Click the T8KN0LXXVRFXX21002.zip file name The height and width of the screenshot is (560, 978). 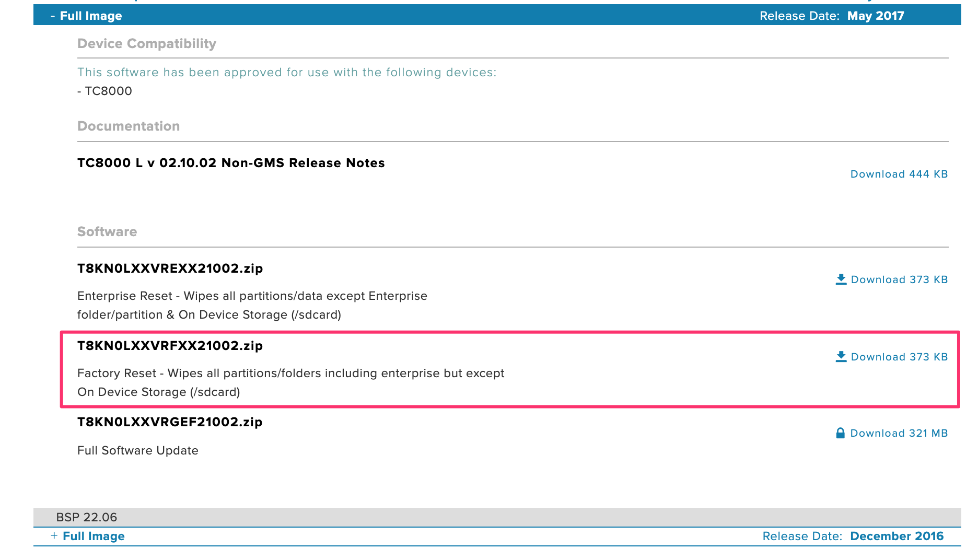click(170, 346)
